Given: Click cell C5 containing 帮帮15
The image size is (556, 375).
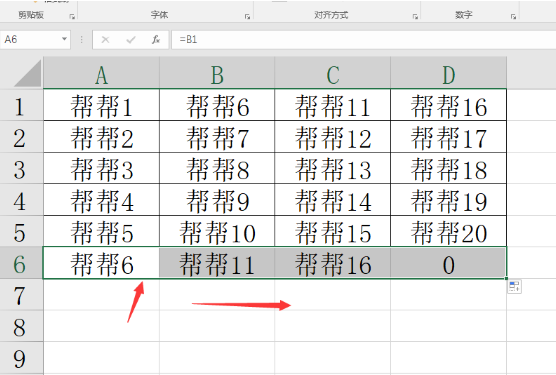Looking at the screenshot, I should pos(333,231).
